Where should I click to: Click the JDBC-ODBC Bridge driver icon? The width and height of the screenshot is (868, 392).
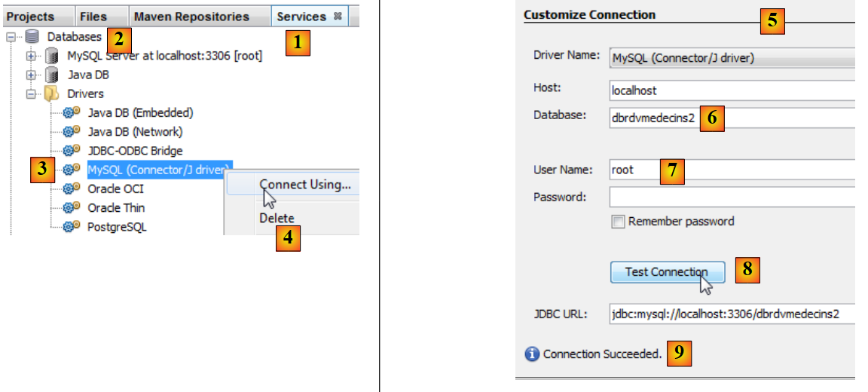click(x=72, y=151)
